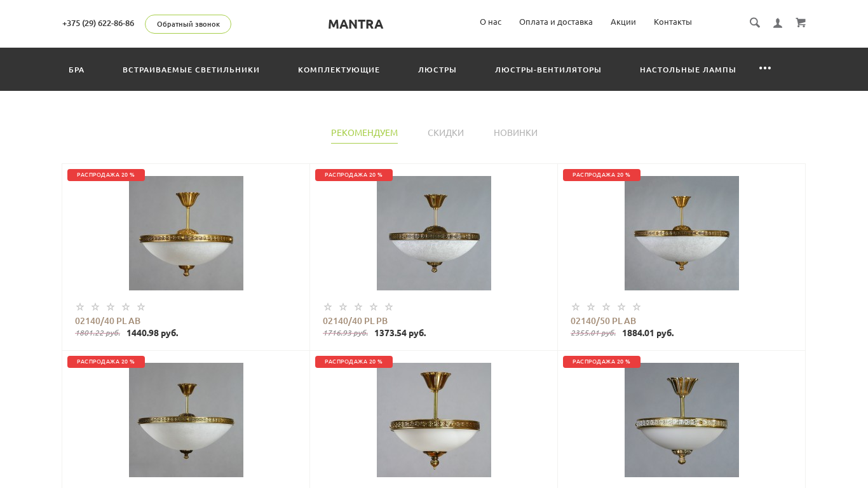This screenshot has height=488, width=868.
Task: Rate 02140/40 PL AB five stars
Action: (141, 307)
